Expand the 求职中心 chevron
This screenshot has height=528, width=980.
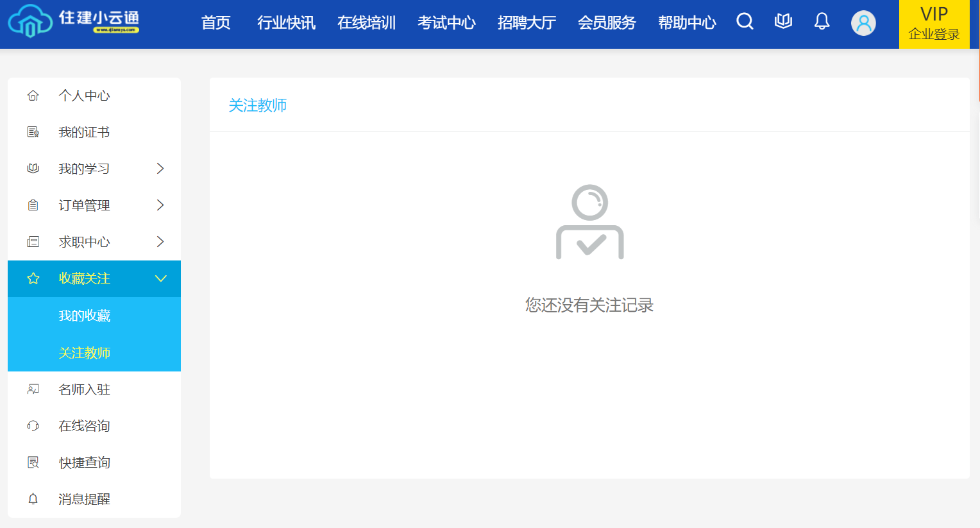pos(160,242)
